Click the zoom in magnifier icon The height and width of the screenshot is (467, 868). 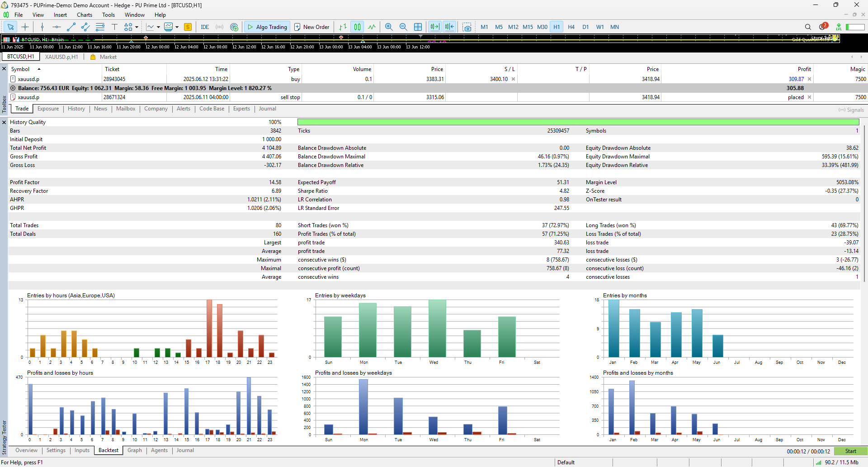tap(389, 27)
